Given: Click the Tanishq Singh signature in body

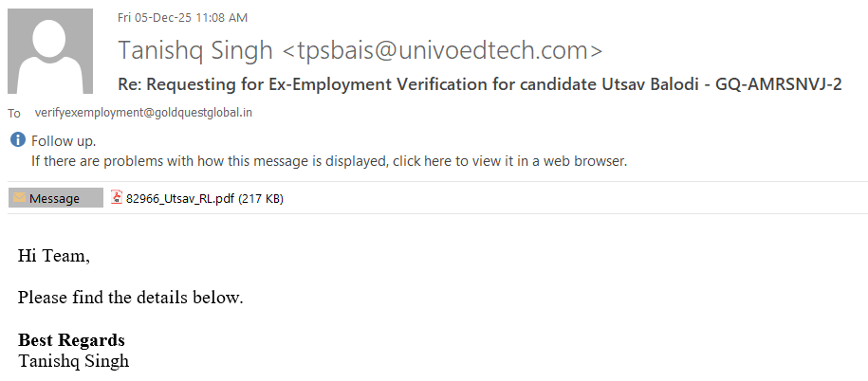Looking at the screenshot, I should point(73,360).
